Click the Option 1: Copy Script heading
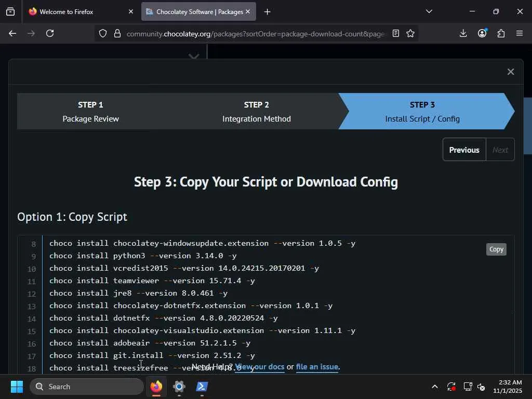The image size is (532, 399). (72, 217)
